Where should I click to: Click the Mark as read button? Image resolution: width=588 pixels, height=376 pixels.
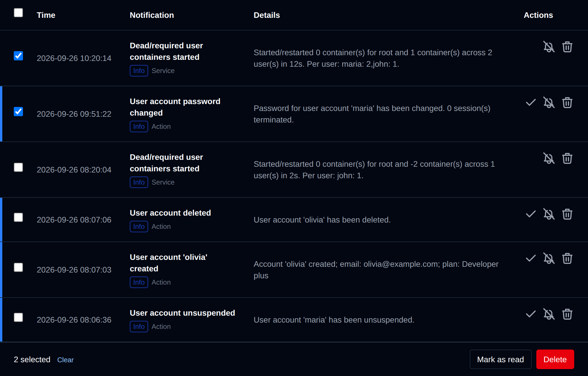point(500,359)
